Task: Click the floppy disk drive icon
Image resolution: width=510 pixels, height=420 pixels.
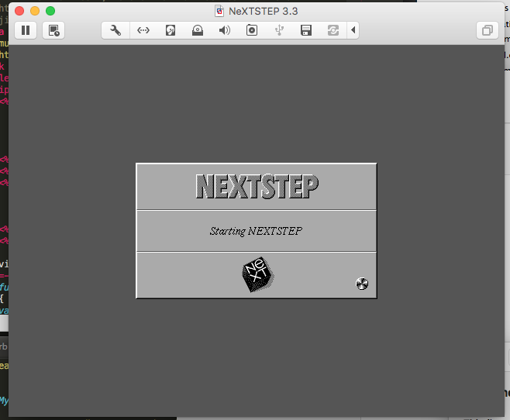Action: coord(306,30)
